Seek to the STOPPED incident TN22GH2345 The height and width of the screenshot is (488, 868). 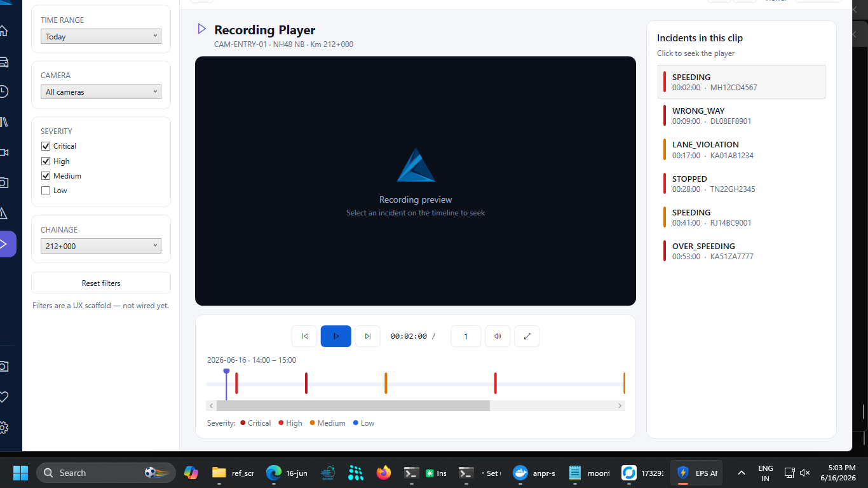pos(742,184)
